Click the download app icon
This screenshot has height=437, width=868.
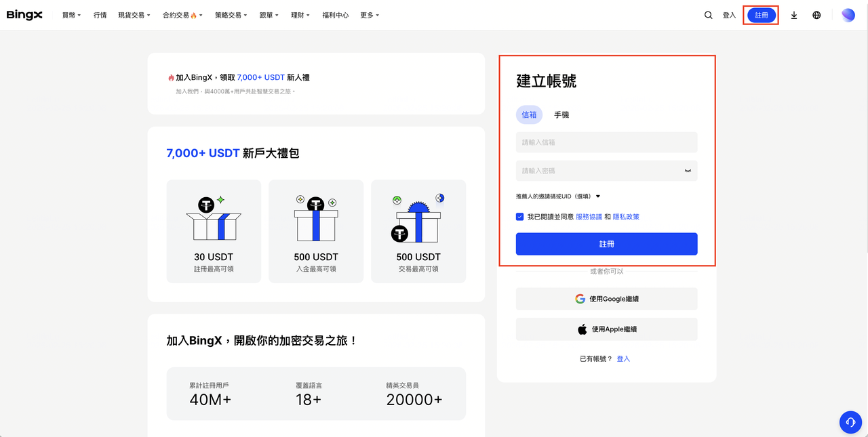coord(794,15)
